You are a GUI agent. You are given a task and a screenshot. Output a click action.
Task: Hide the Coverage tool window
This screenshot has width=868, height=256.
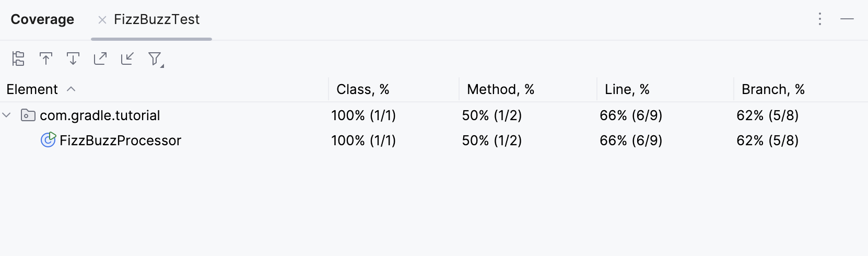[847, 19]
